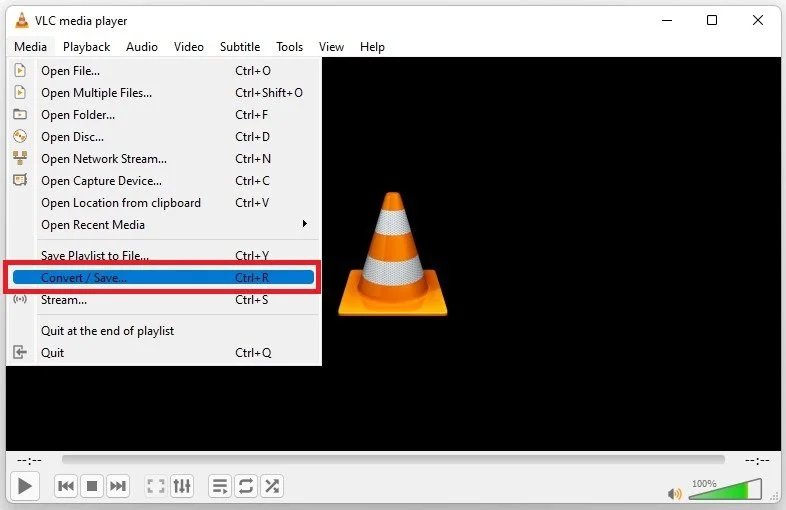Open the Media menu

tap(31, 47)
